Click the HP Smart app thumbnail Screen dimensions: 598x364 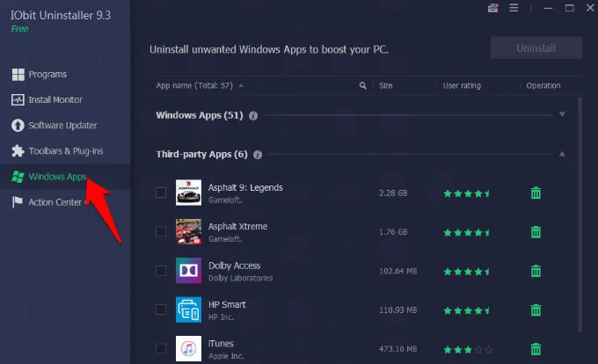[x=188, y=309]
